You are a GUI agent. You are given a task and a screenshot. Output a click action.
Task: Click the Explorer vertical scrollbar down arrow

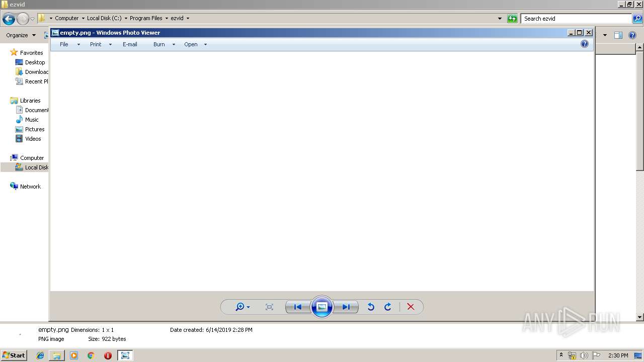[639, 317]
